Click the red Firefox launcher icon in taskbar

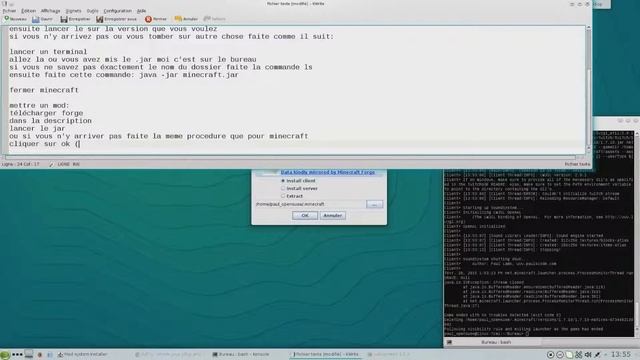[x=40, y=355]
